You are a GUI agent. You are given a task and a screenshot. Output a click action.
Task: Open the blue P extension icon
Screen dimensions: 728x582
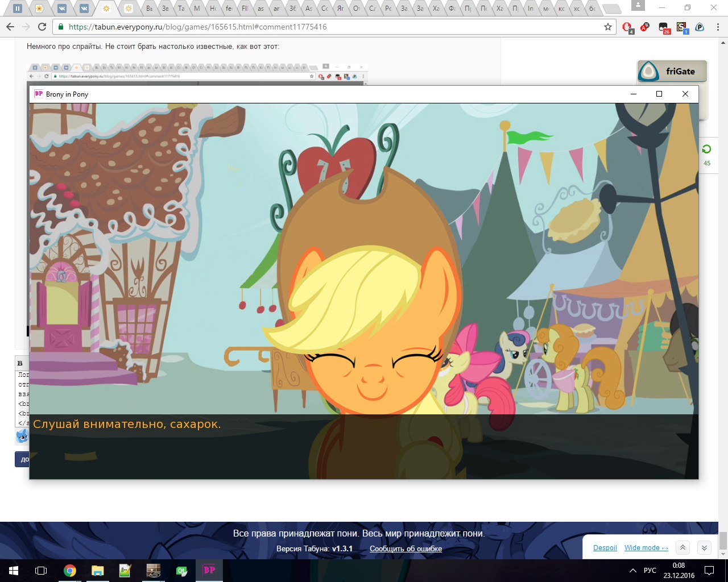tap(700, 27)
